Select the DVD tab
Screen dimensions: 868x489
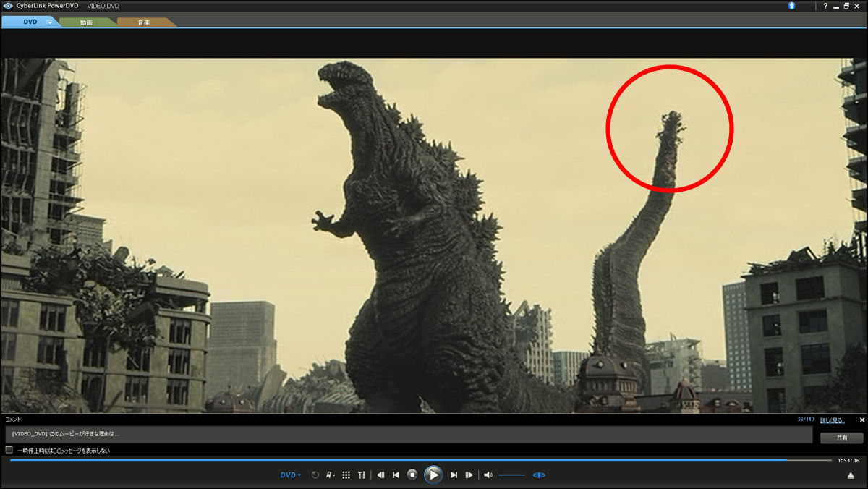tap(30, 22)
